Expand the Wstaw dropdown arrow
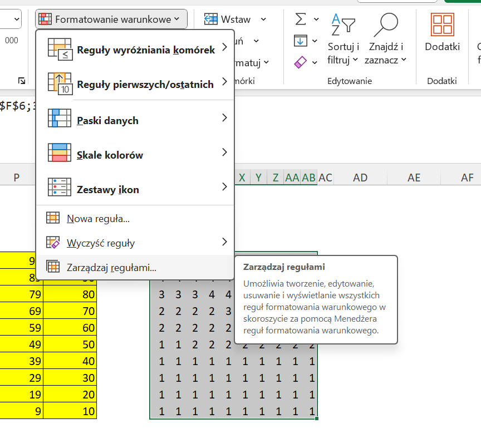Image resolution: width=481 pixels, height=448 pixels. (263, 19)
